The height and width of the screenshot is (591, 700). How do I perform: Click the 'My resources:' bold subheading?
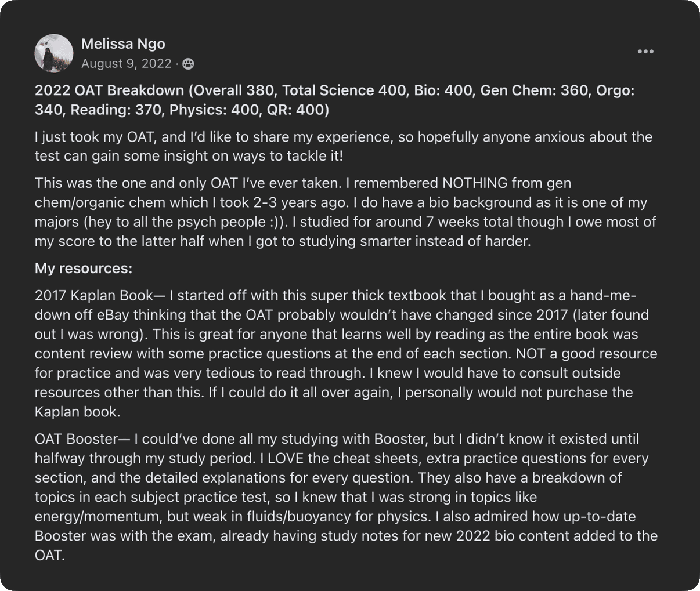84,268
